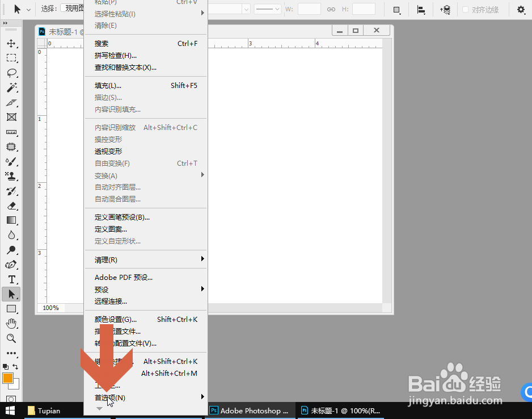Choose 查找和替换文本(X) menu item
The width and height of the screenshot is (532, 419).
(146, 68)
